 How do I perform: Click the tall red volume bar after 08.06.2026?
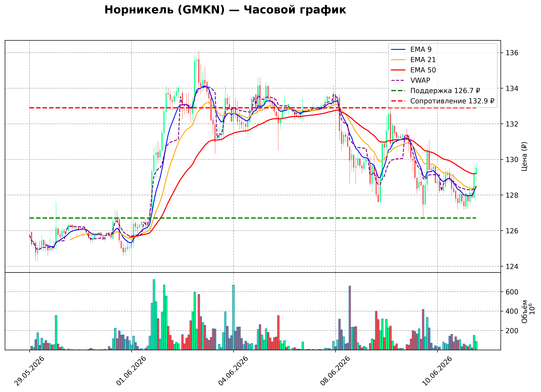coord(350,318)
